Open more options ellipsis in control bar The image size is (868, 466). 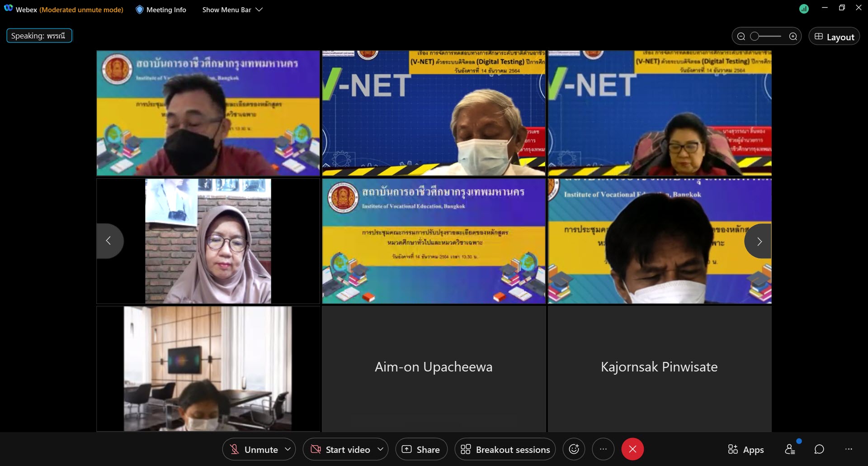point(603,449)
